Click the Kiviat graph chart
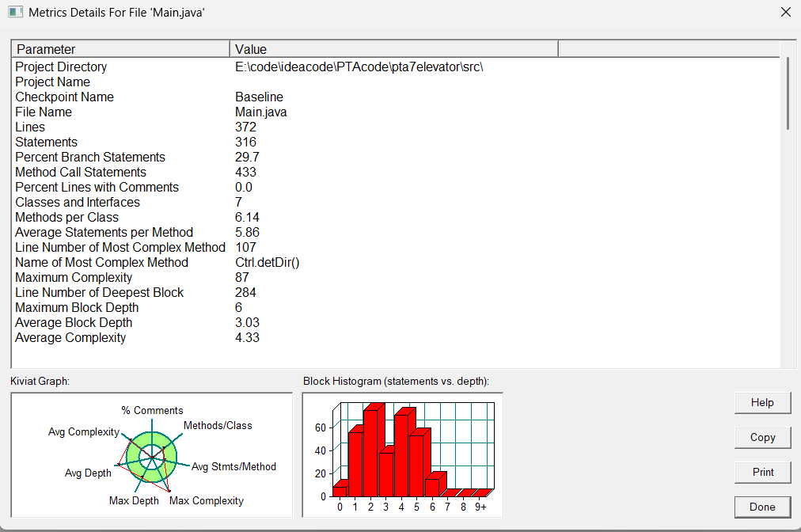 (x=152, y=455)
